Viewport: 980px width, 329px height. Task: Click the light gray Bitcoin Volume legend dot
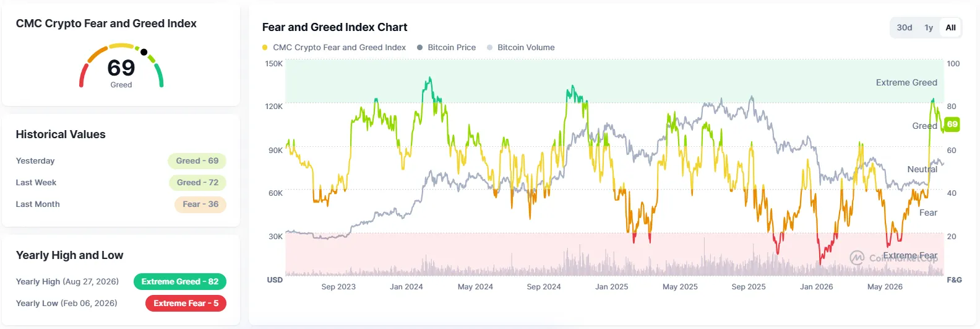click(x=489, y=48)
